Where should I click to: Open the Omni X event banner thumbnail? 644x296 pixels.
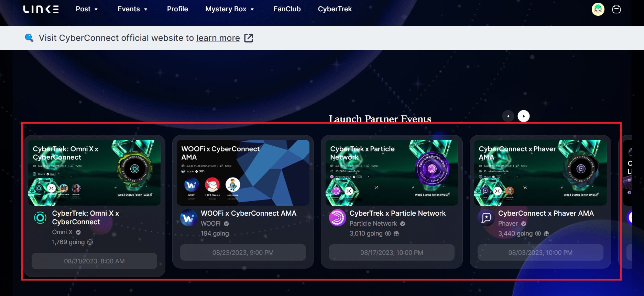coord(94,172)
